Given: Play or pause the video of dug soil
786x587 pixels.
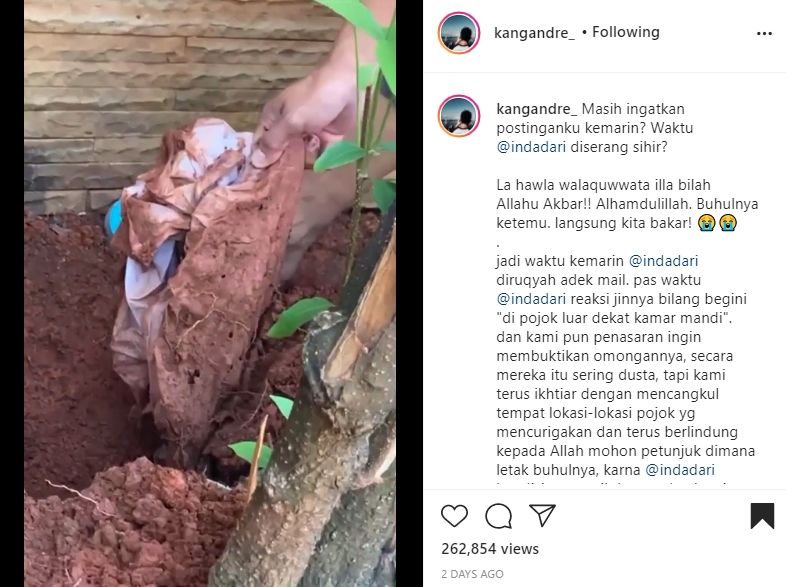Looking at the screenshot, I should [x=210, y=293].
